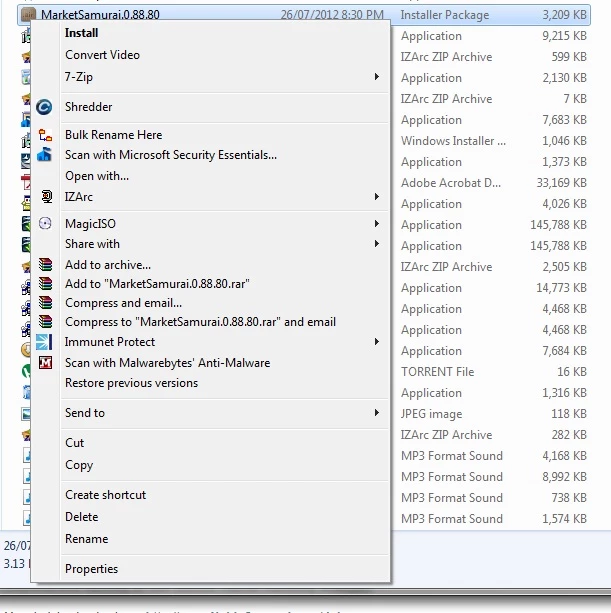Click the MP3 Format Sound 1,574 KB row
The height and width of the screenshot is (613, 611).
pos(494,519)
